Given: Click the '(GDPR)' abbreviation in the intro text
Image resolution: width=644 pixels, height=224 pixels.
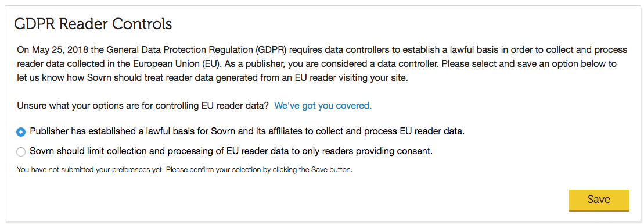Looking at the screenshot, I should (x=269, y=50).
